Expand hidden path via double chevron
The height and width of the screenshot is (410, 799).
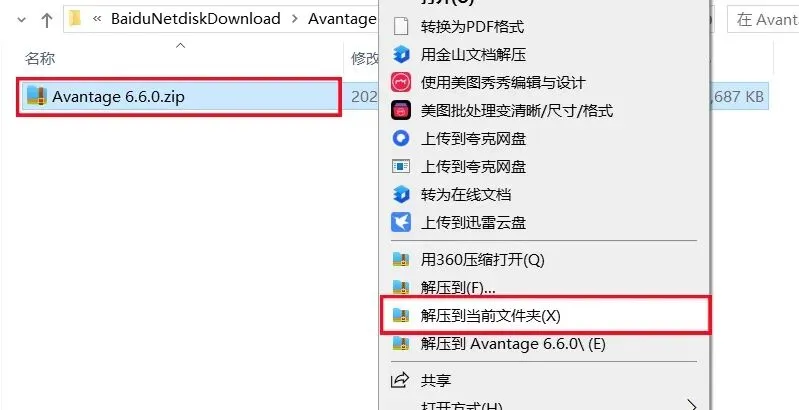(97, 19)
